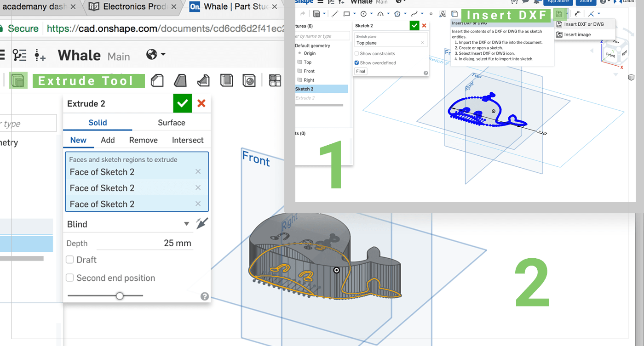This screenshot has width=644, height=346.
Task: Click the Insert DXF toolbar icon
Action: point(559,14)
